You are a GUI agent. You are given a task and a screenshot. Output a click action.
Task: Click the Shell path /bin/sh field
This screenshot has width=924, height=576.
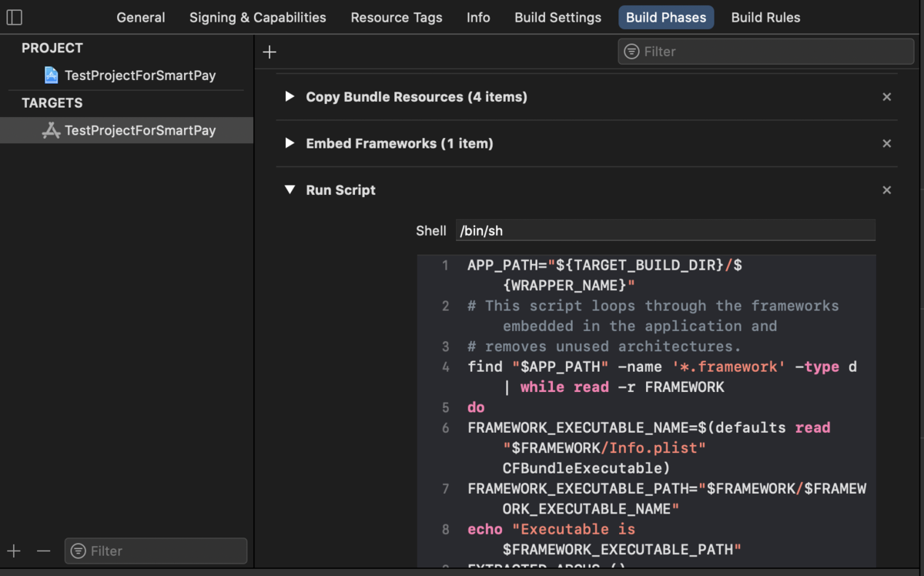pos(665,230)
